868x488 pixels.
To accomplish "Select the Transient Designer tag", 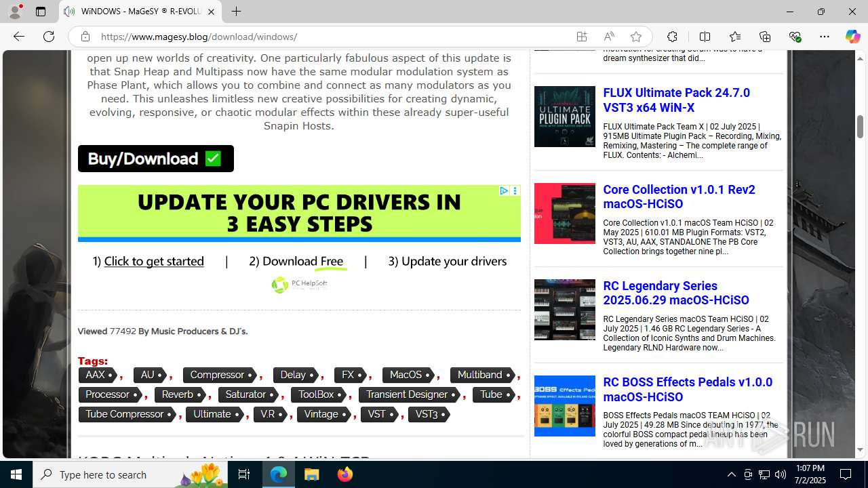I will pyautogui.click(x=411, y=394).
